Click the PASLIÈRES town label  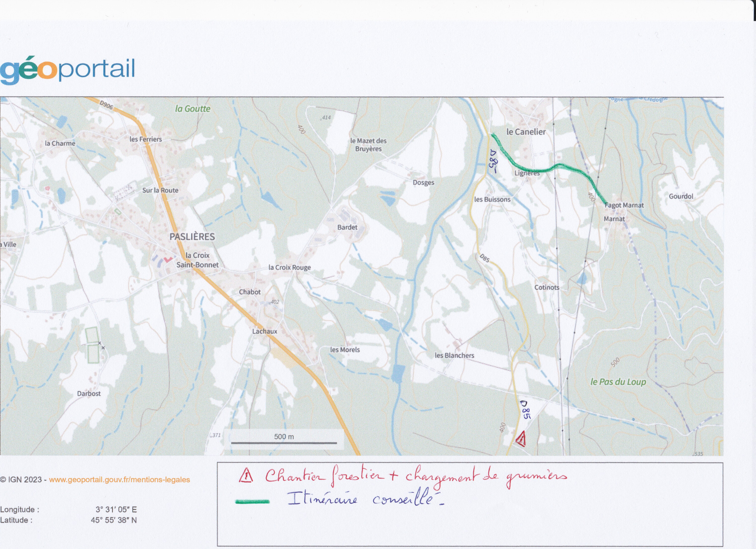pos(192,237)
